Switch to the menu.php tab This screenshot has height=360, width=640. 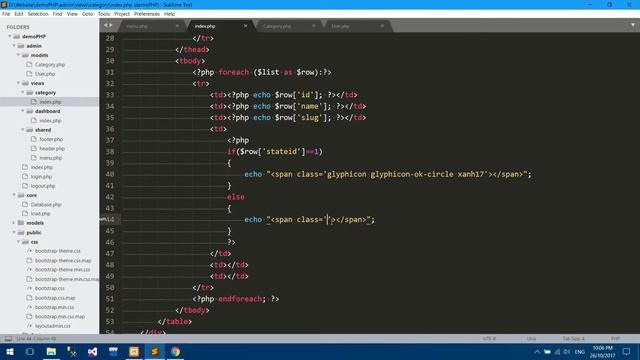[137, 26]
